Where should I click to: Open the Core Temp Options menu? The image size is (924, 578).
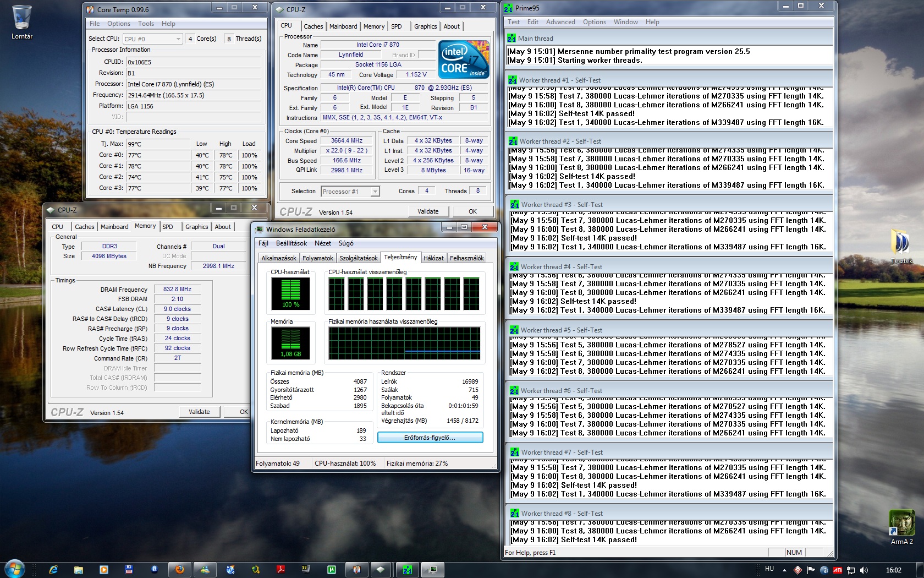coord(119,24)
